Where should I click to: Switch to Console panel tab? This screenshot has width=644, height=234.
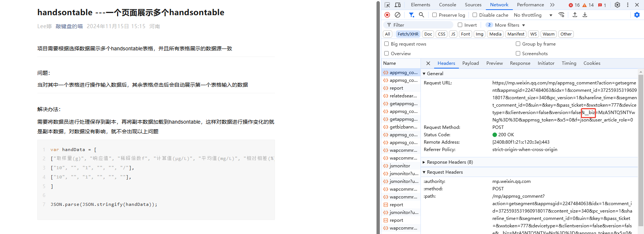coord(447,5)
